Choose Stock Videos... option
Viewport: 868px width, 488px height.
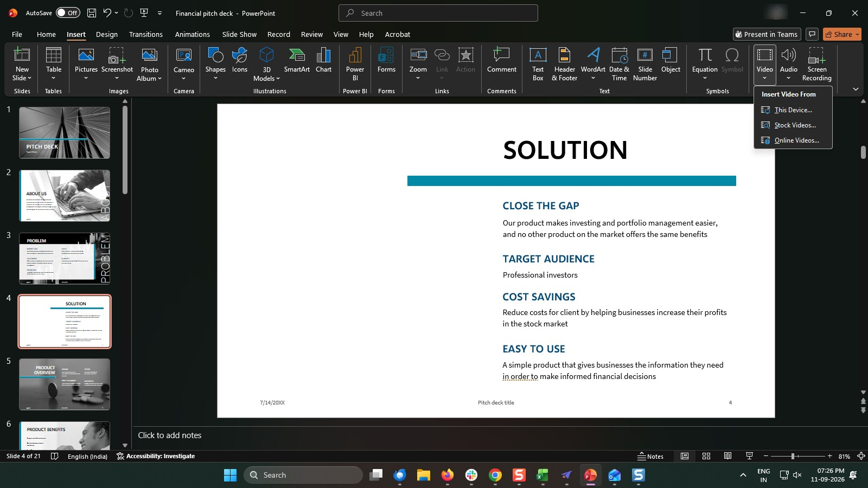(793, 125)
